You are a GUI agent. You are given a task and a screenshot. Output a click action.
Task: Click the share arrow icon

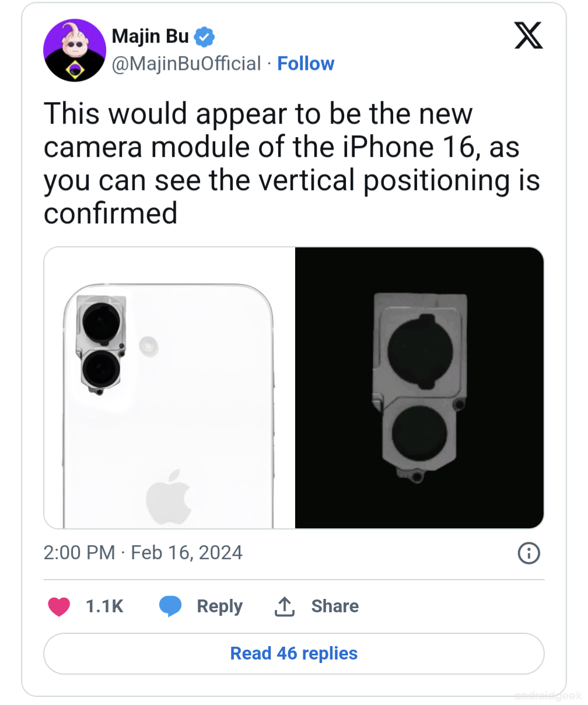284,606
